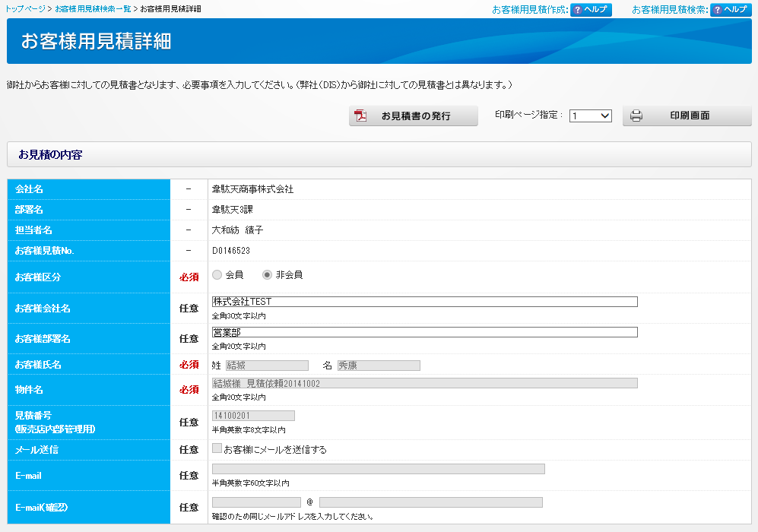Click the お客様会社名 text field
Image resolution: width=758 pixels, height=532 pixels.
tap(424, 302)
